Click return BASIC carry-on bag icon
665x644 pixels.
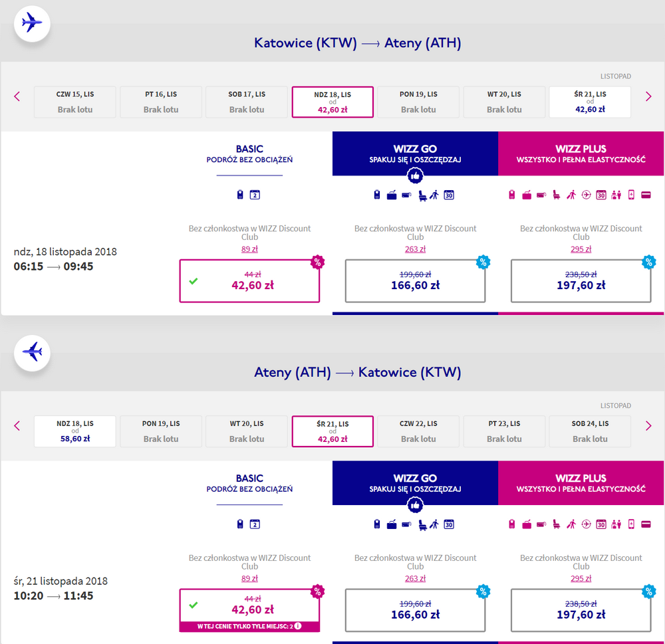click(x=240, y=524)
